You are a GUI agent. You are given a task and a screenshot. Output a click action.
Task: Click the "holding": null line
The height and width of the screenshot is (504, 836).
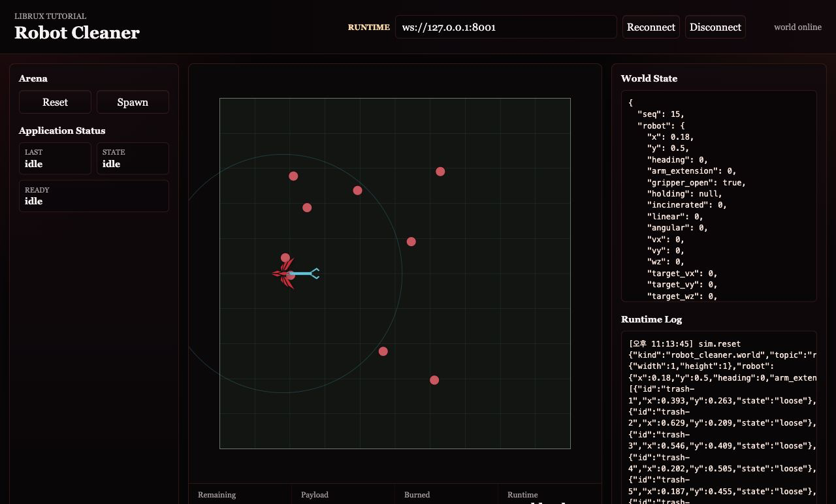coord(684,193)
